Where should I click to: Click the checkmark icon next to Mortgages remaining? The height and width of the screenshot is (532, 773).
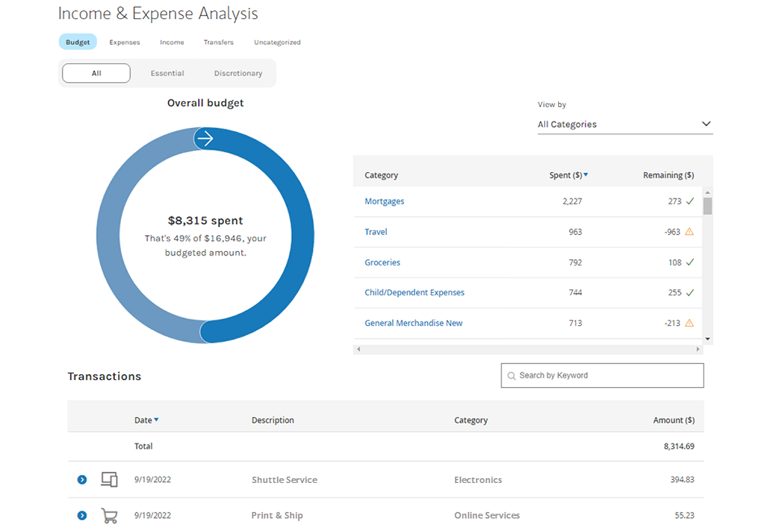tap(691, 201)
